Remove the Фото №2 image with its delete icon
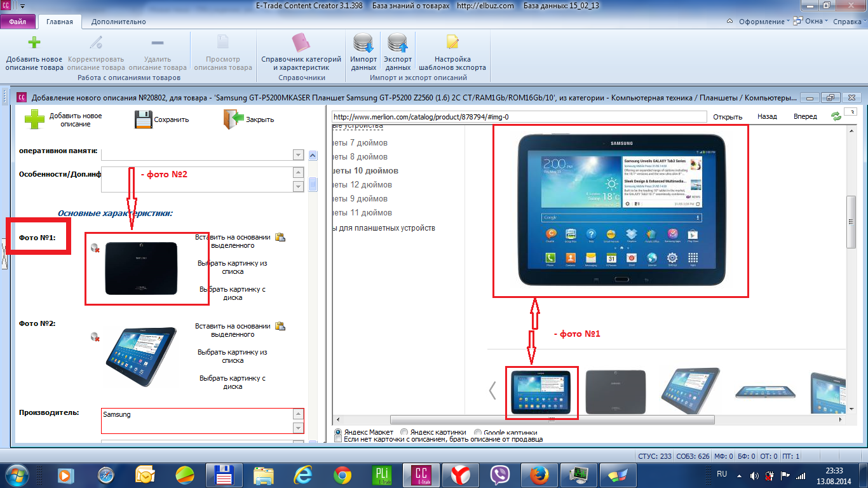 [x=95, y=336]
